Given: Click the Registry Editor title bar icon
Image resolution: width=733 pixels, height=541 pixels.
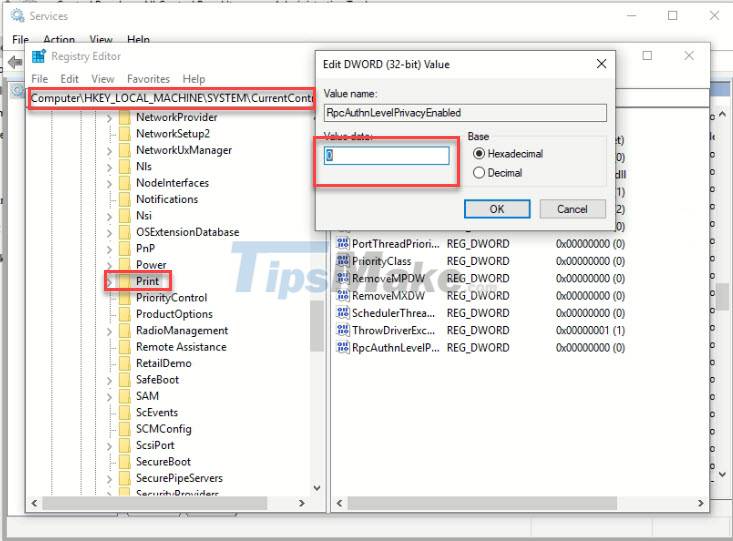Looking at the screenshot, I should pyautogui.click(x=38, y=57).
